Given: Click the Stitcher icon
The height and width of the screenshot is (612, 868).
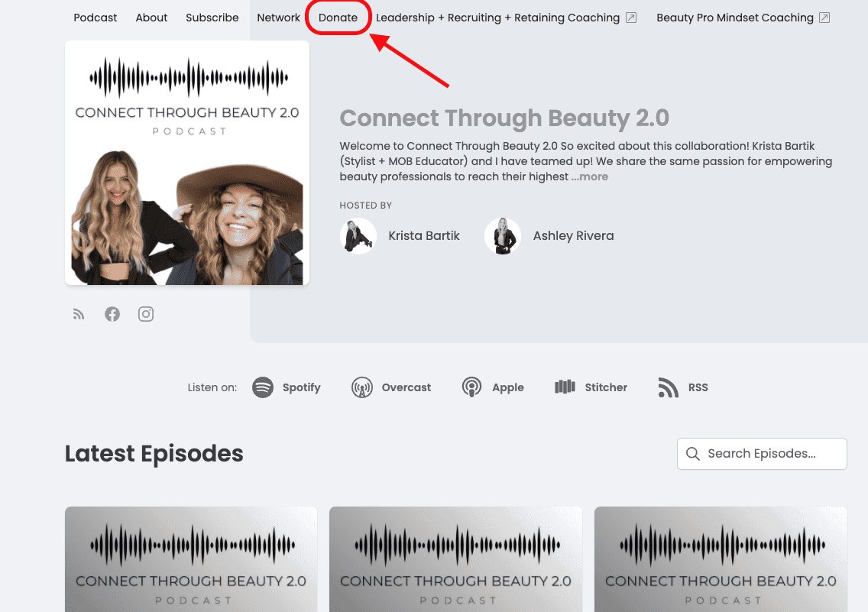Looking at the screenshot, I should 565,387.
